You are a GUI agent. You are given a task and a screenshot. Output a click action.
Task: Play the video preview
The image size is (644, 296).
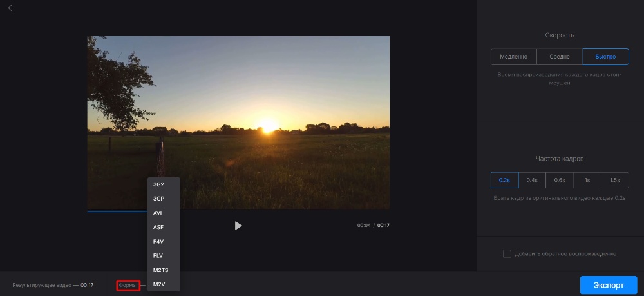(x=238, y=225)
